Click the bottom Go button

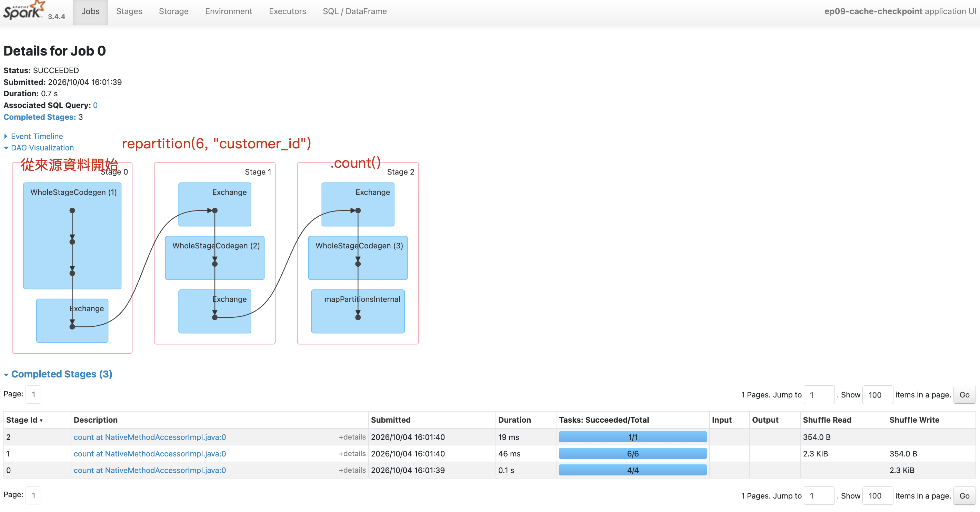[x=964, y=496]
